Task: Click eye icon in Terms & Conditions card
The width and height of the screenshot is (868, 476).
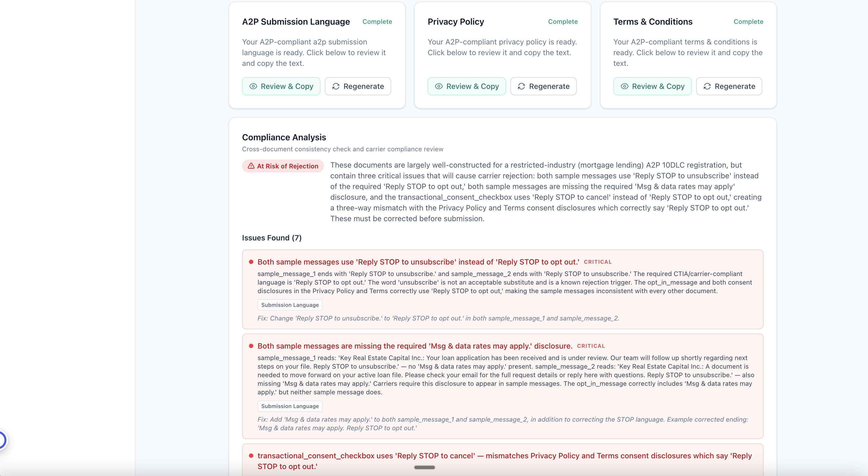Action: 624,86
